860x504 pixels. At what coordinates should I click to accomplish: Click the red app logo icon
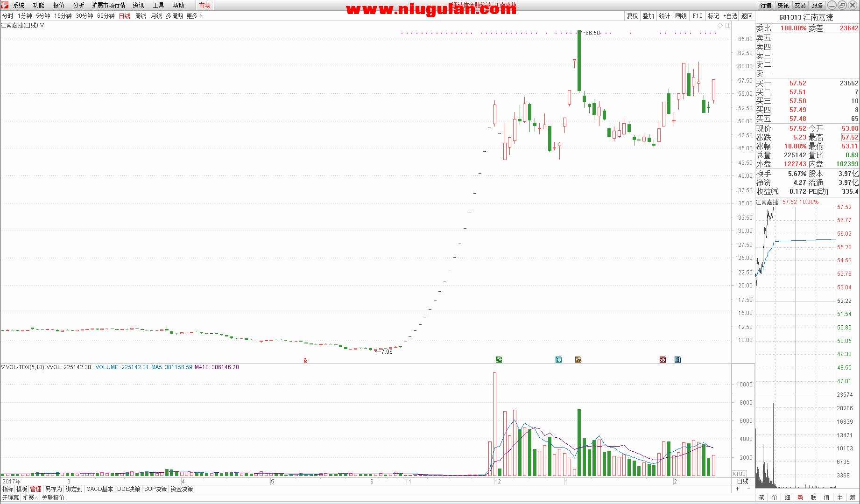tap(5, 5)
